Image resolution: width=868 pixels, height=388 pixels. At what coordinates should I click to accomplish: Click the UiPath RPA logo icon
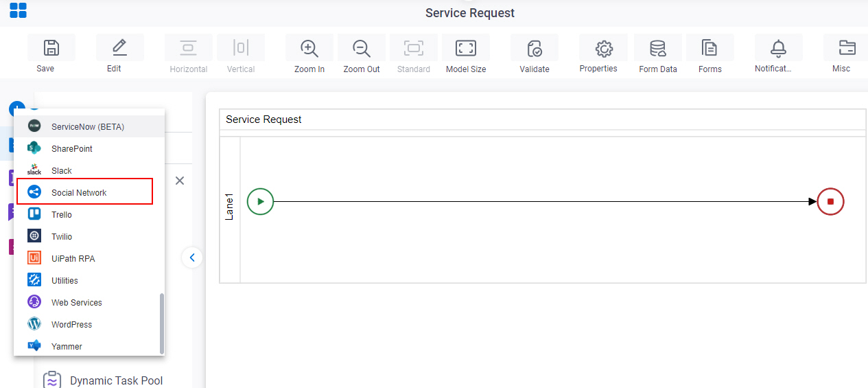34,258
